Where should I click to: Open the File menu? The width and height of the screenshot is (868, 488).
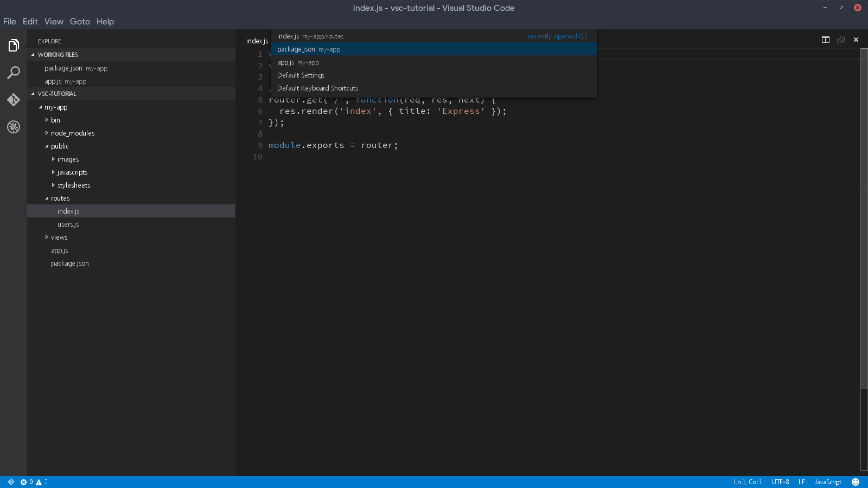click(10, 22)
